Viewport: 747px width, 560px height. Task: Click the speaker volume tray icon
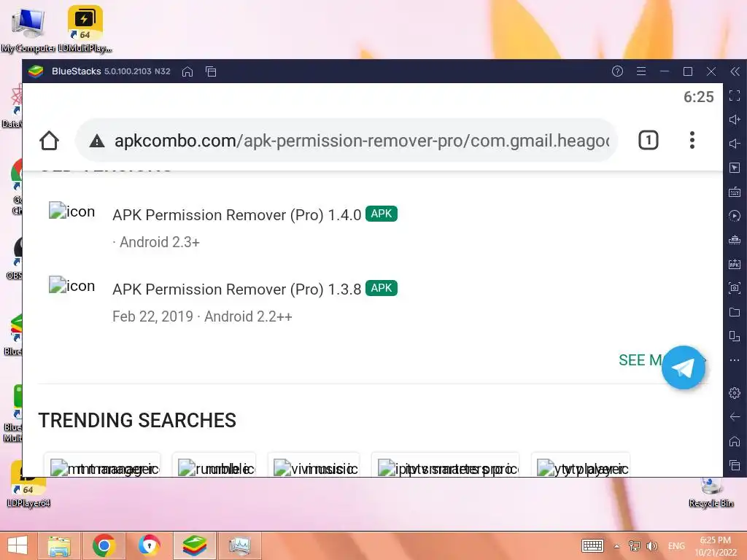click(651, 545)
